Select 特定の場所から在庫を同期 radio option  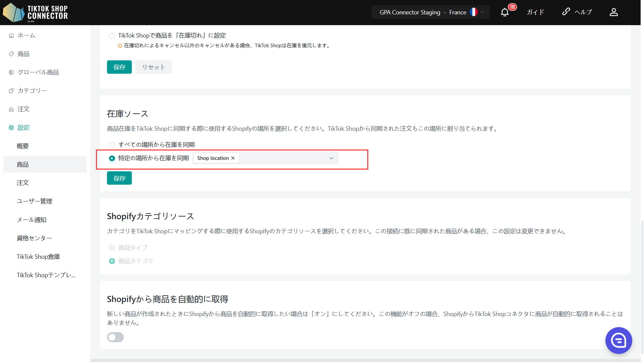pyautogui.click(x=112, y=158)
